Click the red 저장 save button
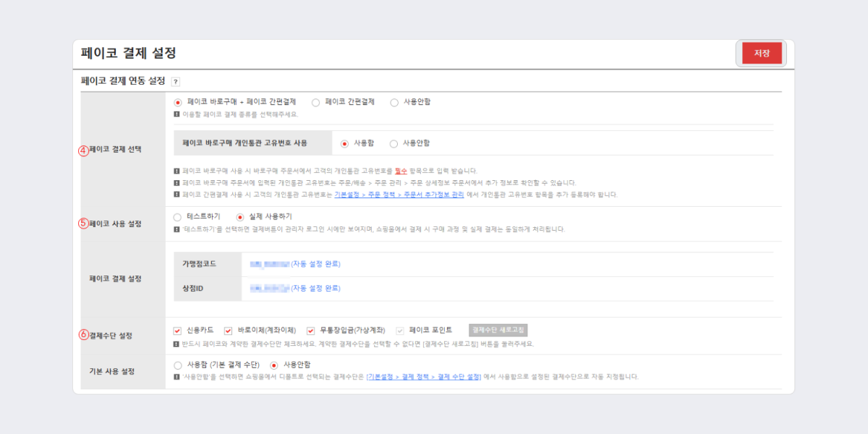The height and width of the screenshot is (434, 868). click(762, 54)
